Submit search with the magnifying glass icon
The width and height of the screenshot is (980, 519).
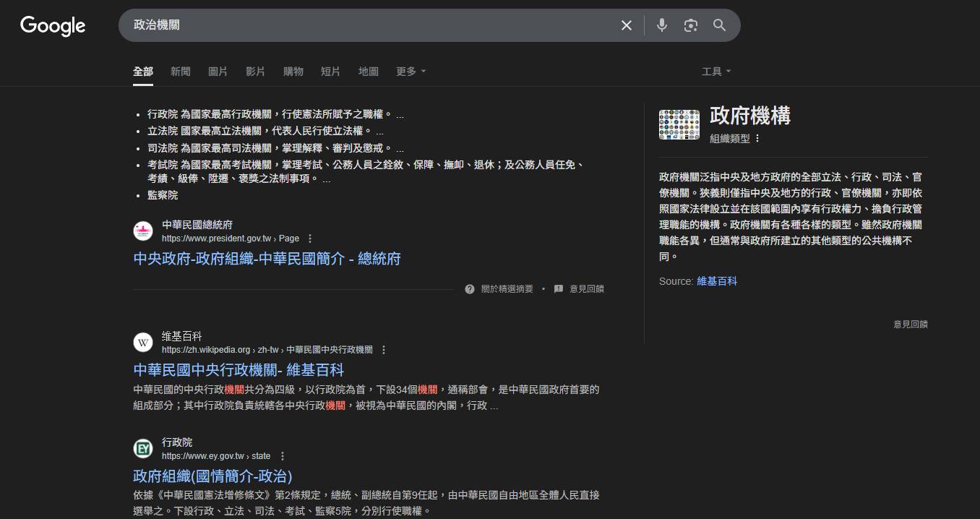point(720,25)
